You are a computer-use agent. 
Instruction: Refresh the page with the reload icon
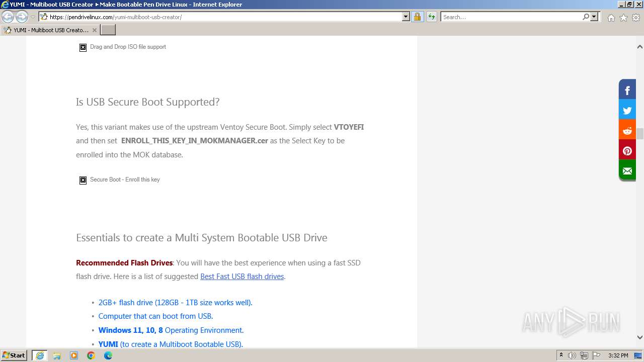coord(432,17)
